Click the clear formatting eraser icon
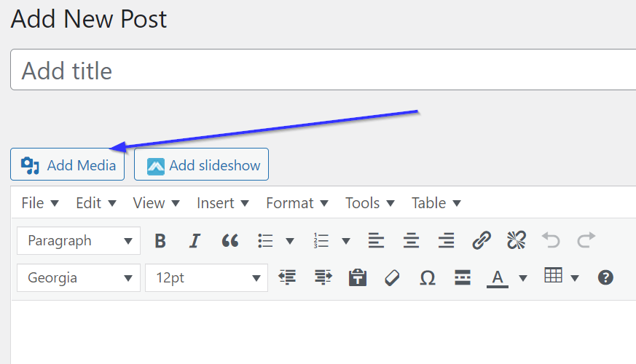Image resolution: width=636 pixels, height=364 pixels. pos(392,278)
